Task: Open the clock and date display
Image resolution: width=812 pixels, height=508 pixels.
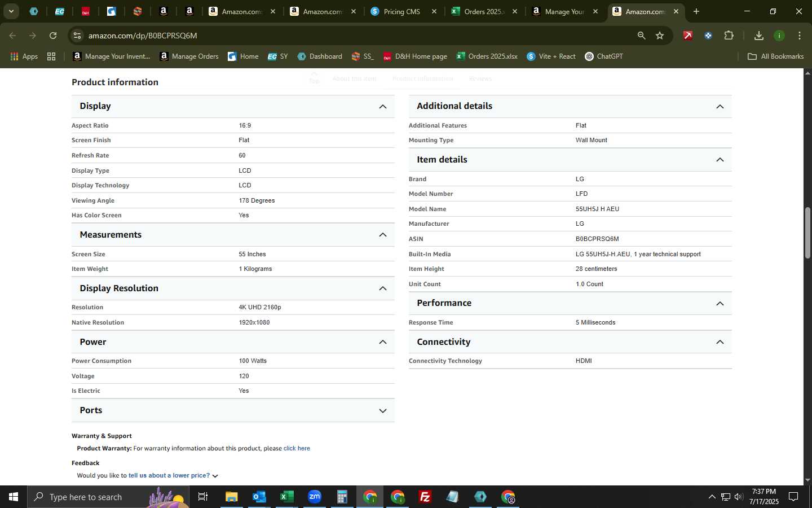Action: click(764, 497)
